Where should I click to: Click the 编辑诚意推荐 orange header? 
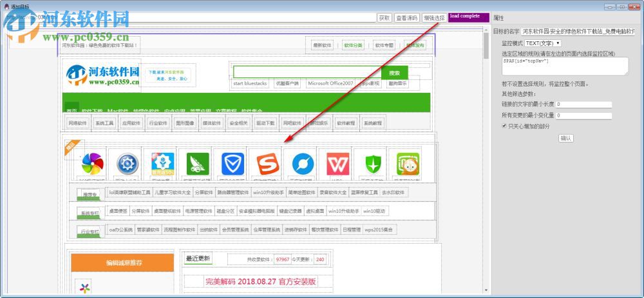click(x=122, y=263)
